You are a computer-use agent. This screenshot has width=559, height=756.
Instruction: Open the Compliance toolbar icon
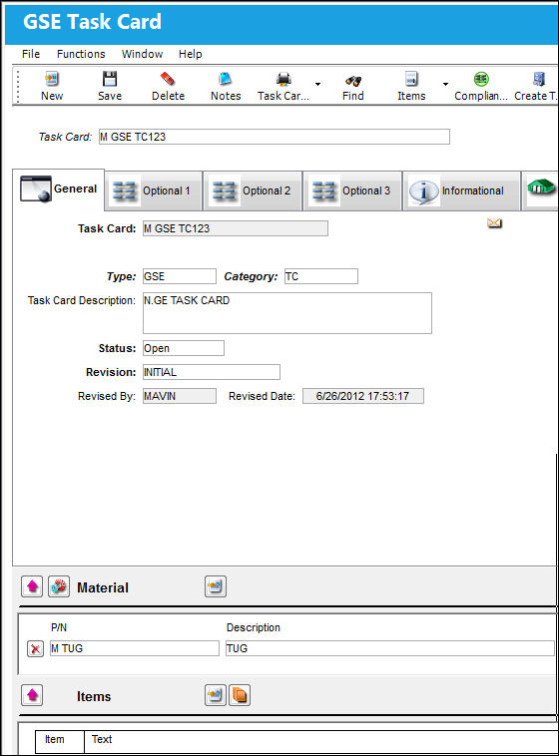coord(481,79)
